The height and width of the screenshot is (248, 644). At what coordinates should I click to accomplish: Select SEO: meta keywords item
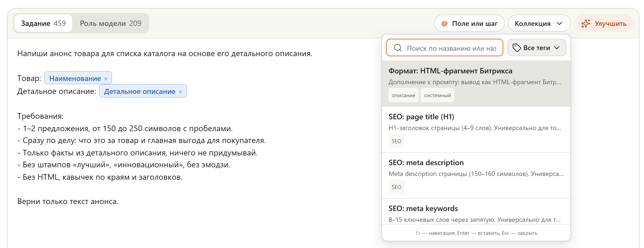coord(476,212)
